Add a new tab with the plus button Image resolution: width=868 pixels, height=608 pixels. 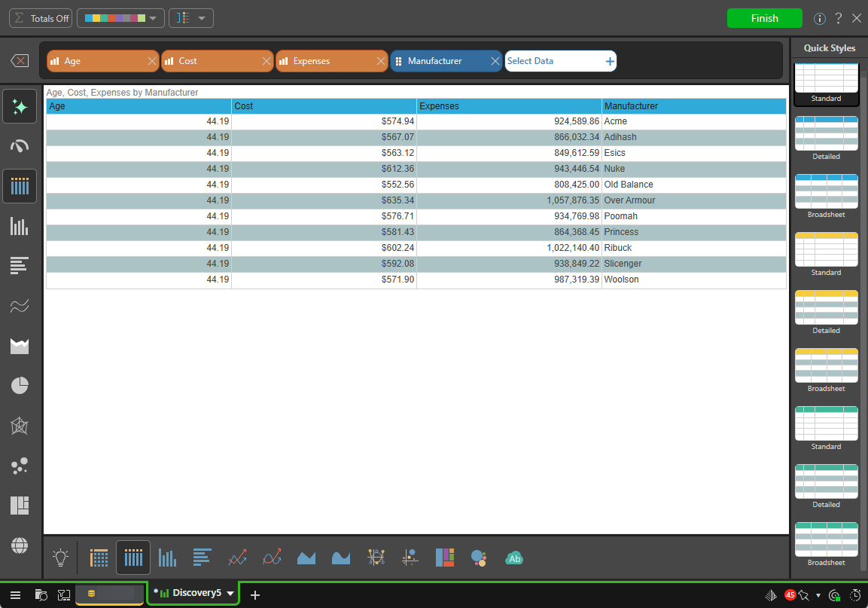click(x=255, y=594)
